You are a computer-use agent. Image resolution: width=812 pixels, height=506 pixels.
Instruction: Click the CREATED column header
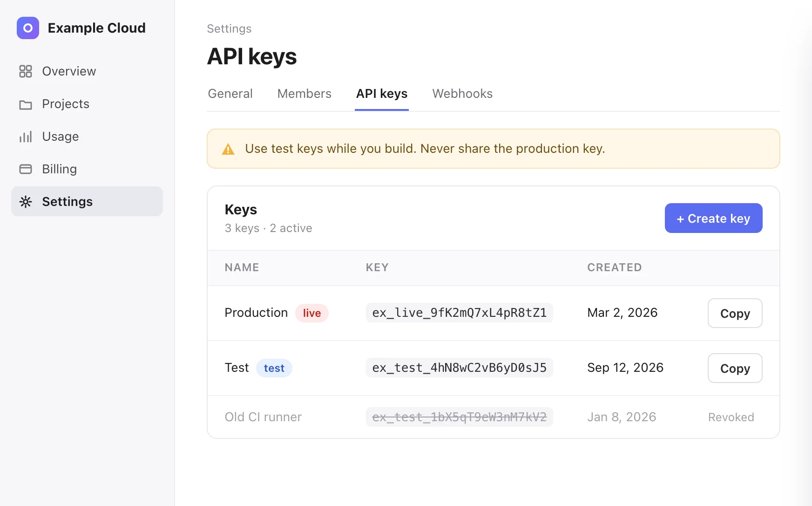(615, 267)
